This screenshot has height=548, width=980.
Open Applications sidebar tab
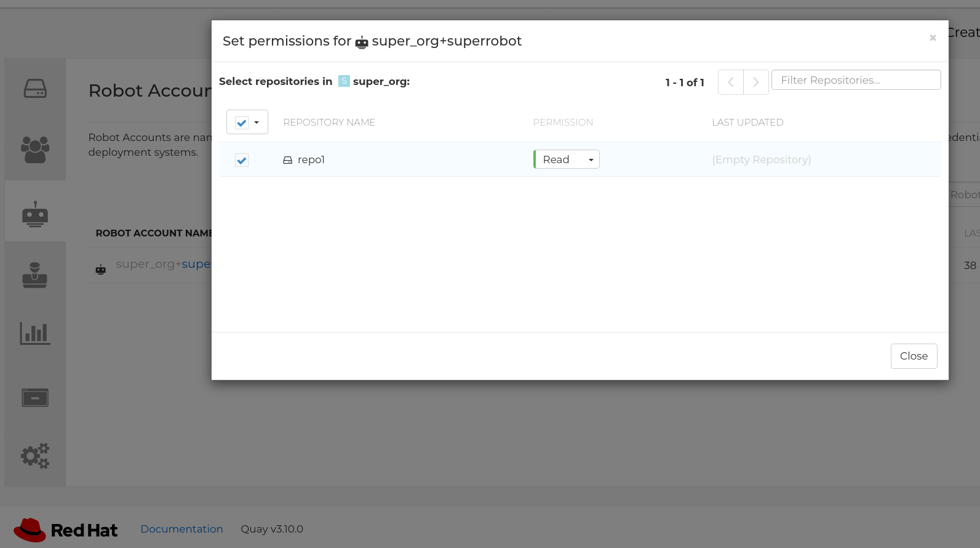pyautogui.click(x=35, y=398)
